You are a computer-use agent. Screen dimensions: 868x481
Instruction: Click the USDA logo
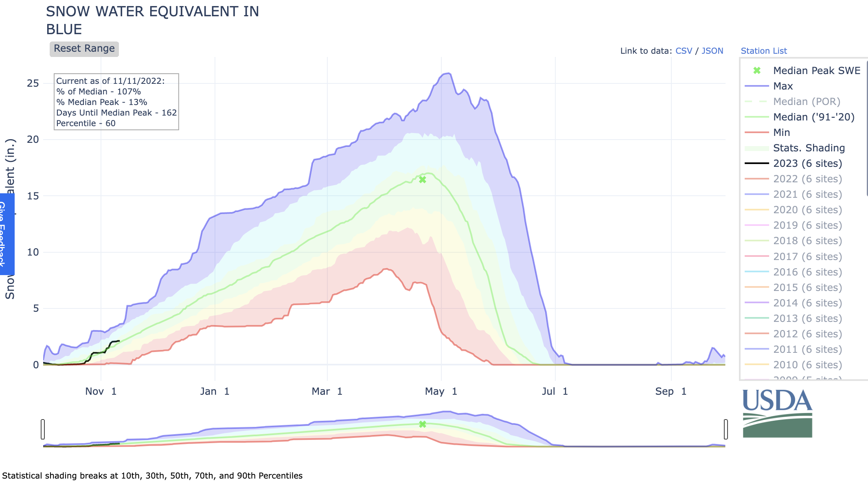(777, 413)
